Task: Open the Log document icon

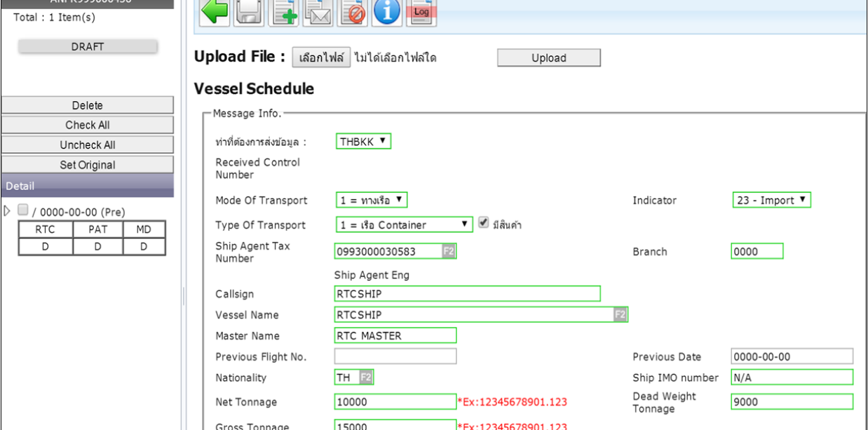Action: click(x=421, y=12)
